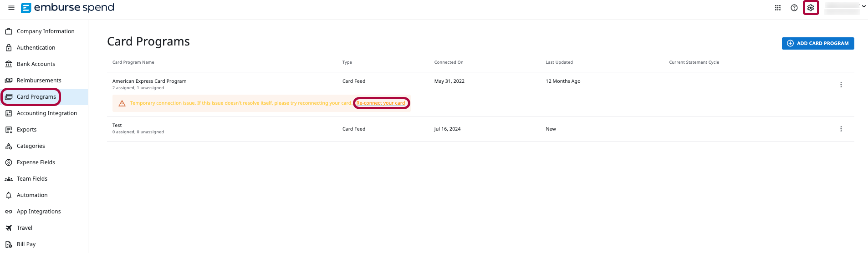Select Bank Accounts in sidebar
This screenshot has width=868, height=253.
coord(36,64)
